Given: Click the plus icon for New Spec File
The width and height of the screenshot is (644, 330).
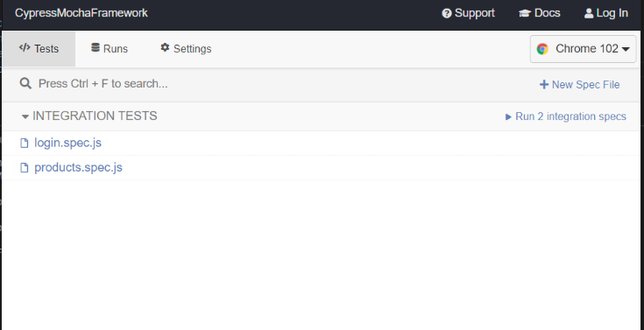Looking at the screenshot, I should [544, 85].
